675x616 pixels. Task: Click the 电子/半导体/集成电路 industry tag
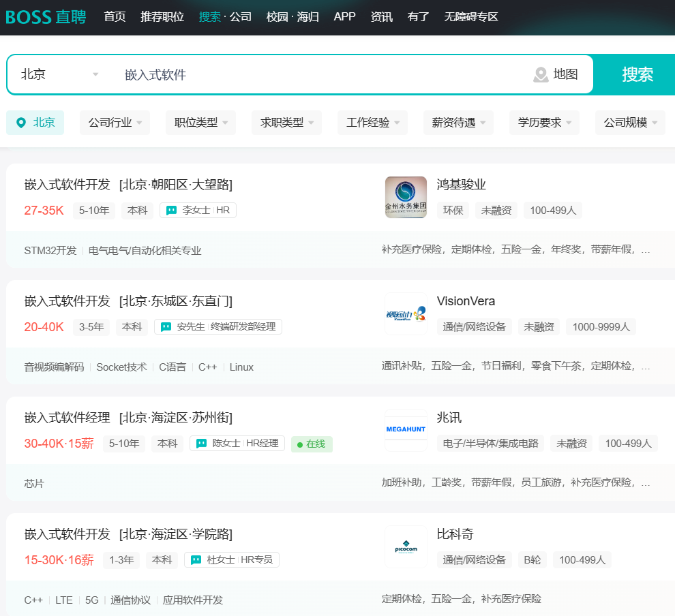click(491, 444)
